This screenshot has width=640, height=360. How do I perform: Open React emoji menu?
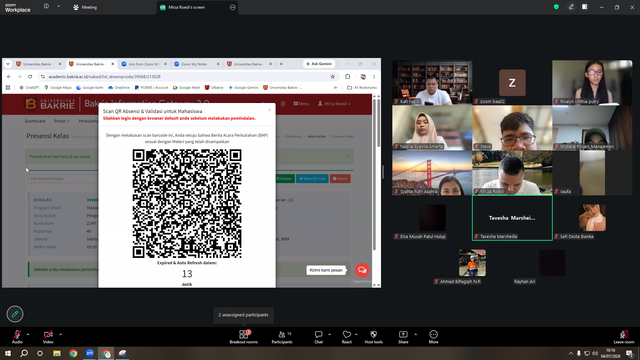347,337
